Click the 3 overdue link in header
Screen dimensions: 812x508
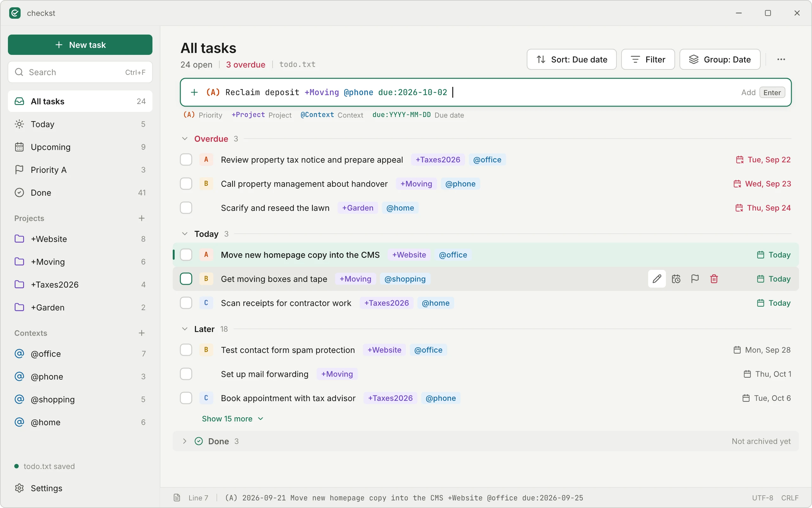pyautogui.click(x=246, y=64)
